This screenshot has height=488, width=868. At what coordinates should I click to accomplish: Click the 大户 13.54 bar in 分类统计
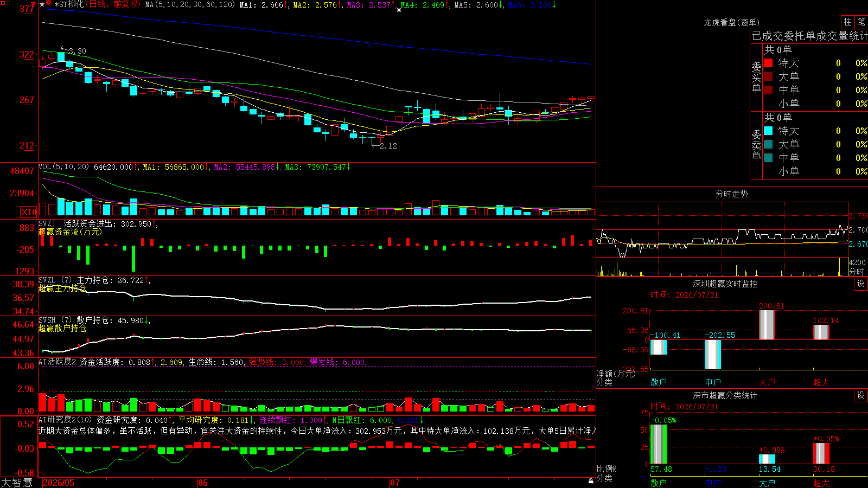tap(767, 459)
